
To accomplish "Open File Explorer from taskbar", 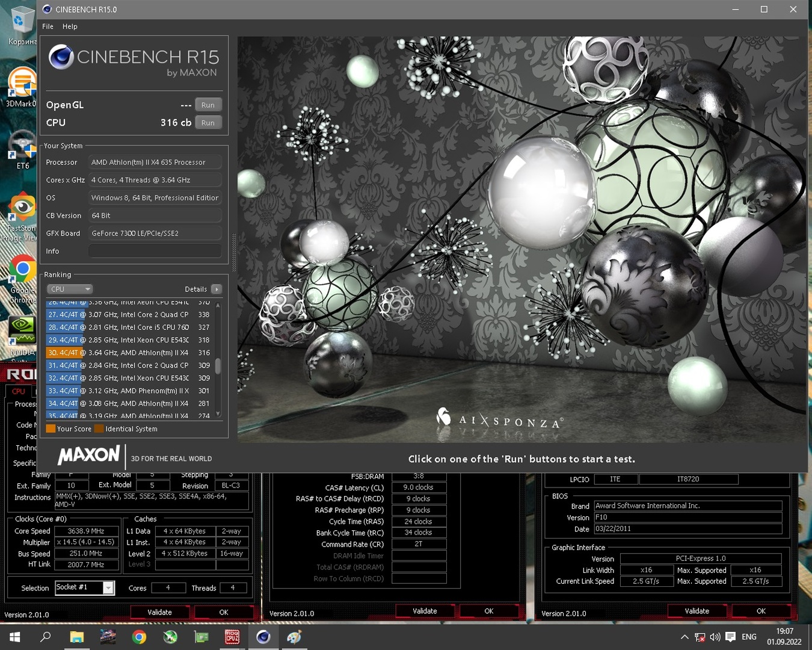I will [76, 637].
